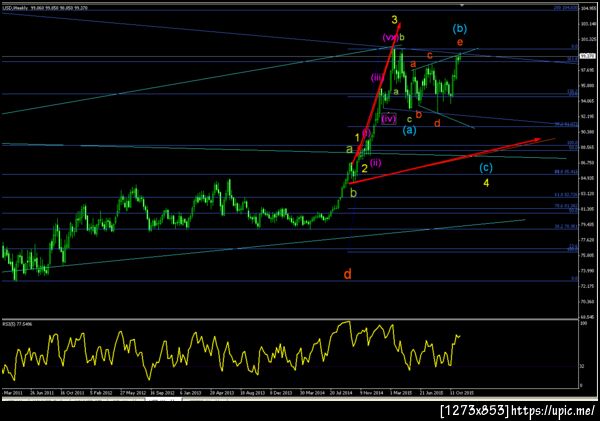Select the yellow wave label '1'
The height and width of the screenshot is (421, 600).
point(357,137)
